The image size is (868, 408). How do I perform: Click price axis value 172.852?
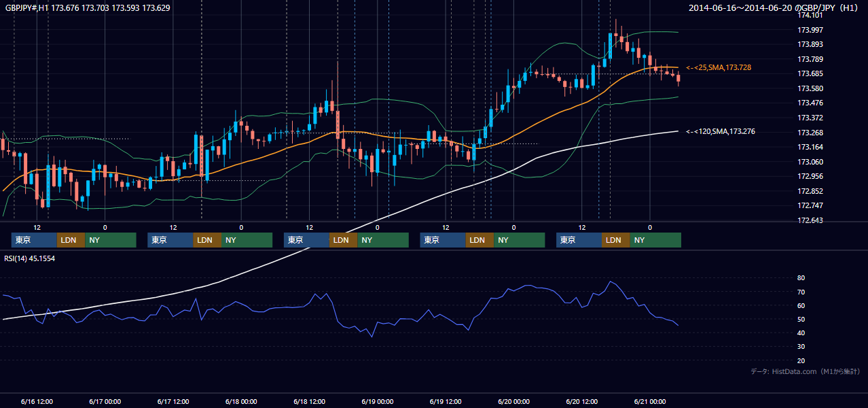coord(810,191)
